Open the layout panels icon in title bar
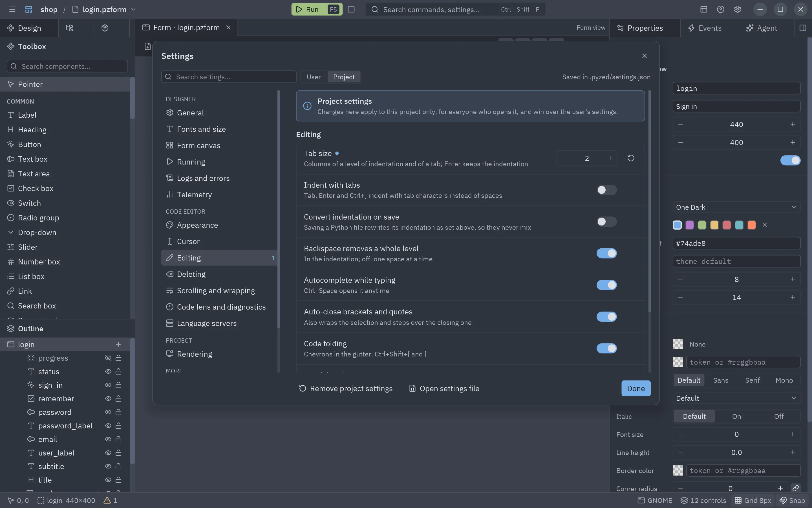Image resolution: width=812 pixels, height=508 pixels. [x=704, y=9]
